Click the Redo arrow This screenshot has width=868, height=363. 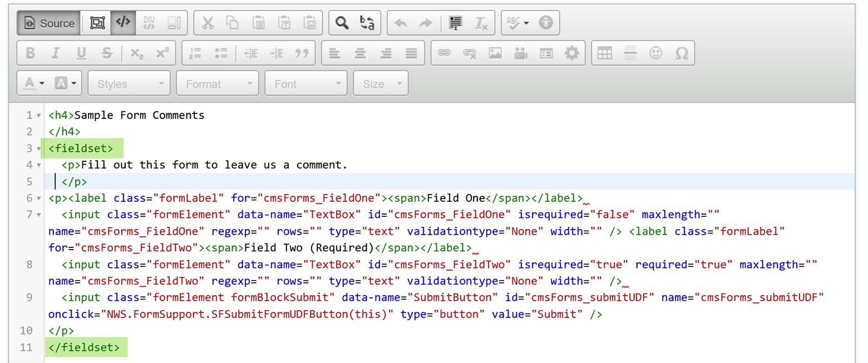[426, 23]
